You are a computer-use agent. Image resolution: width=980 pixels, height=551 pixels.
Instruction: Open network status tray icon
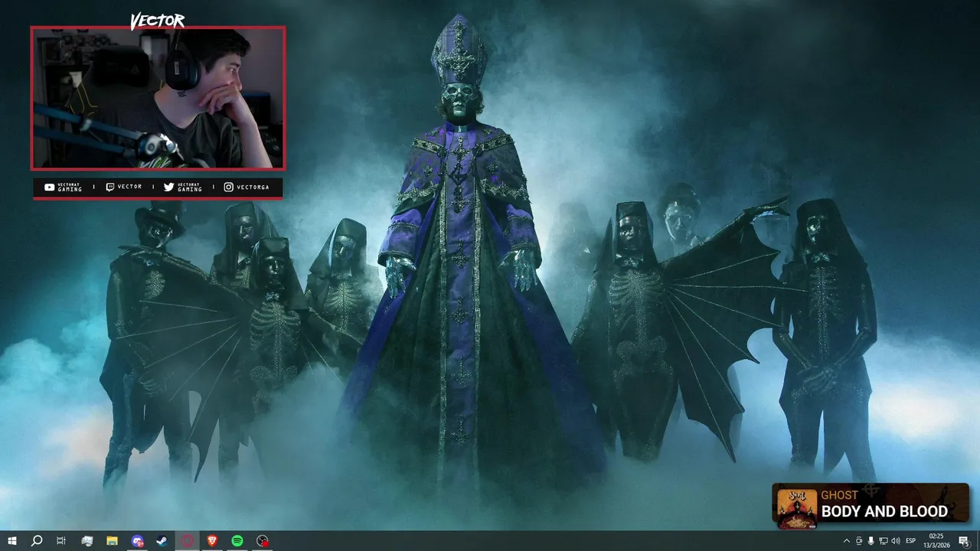(883, 541)
